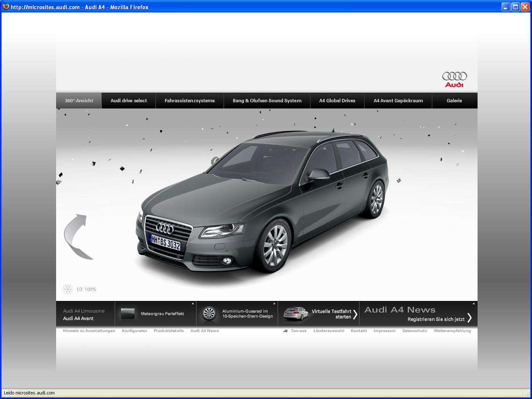Open the Kontakt link
The image size is (532, 399).
tap(359, 331)
